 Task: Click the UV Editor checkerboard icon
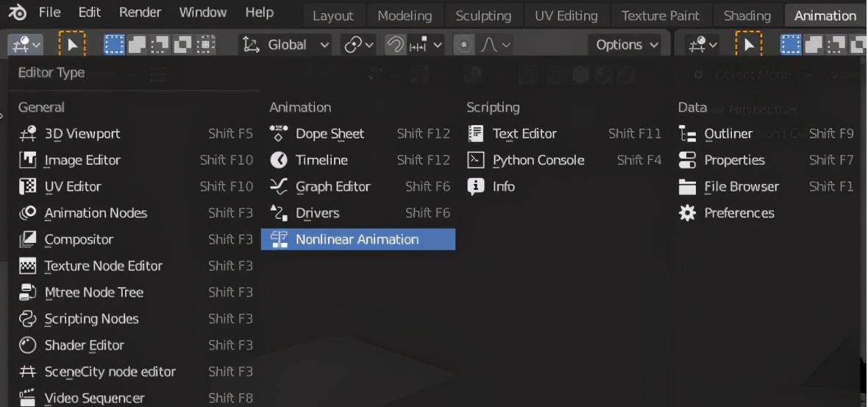[28, 187]
